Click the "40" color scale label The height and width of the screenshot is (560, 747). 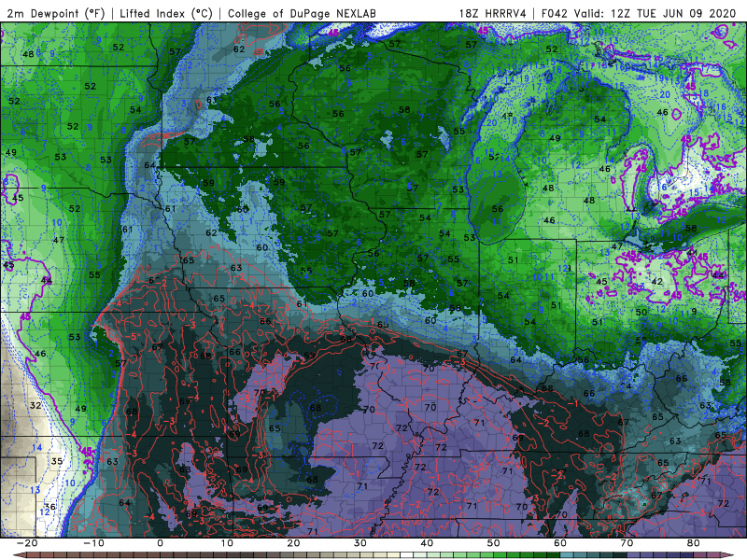tap(427, 543)
